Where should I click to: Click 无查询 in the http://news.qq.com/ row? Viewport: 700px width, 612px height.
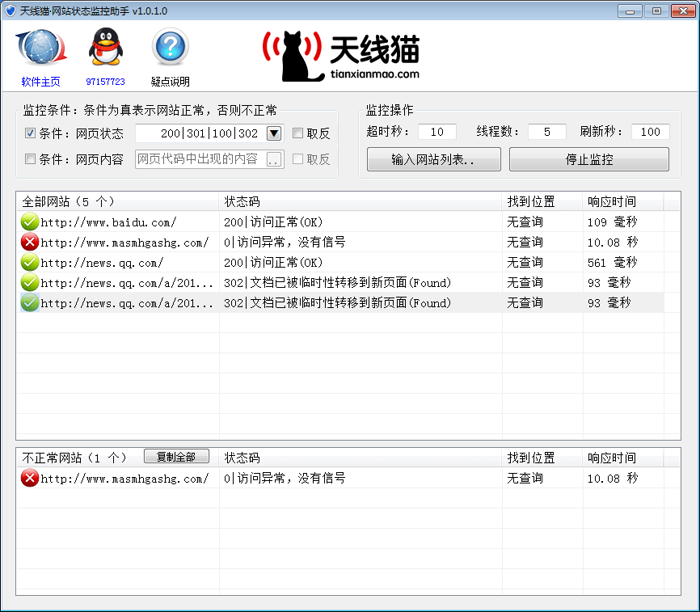pyautogui.click(x=525, y=263)
